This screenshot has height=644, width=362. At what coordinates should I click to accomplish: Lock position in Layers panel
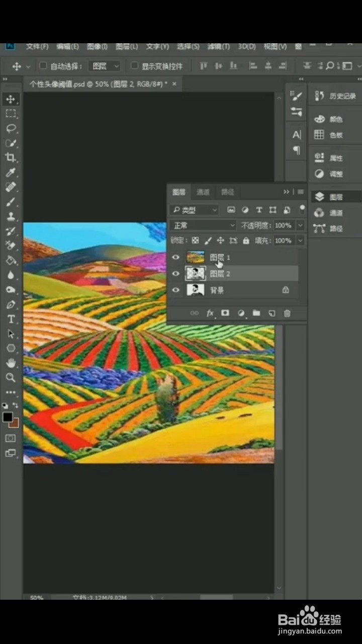[x=220, y=240]
